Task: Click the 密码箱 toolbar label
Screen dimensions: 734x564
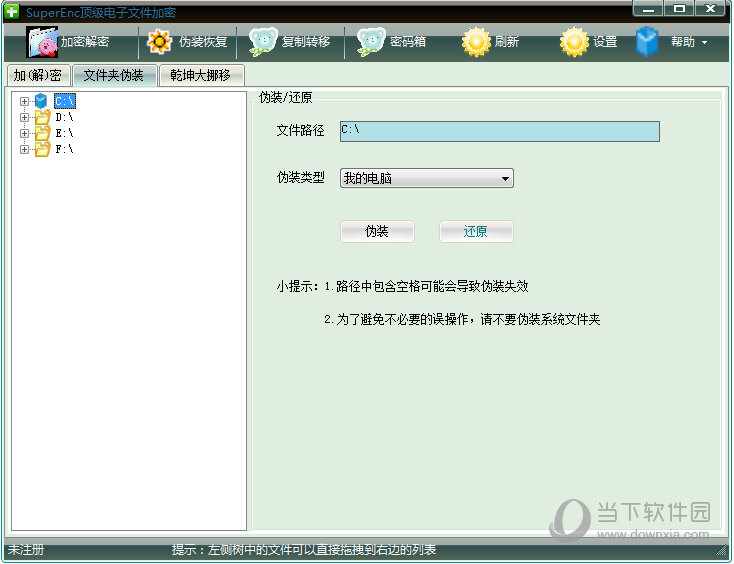Action: tap(408, 42)
